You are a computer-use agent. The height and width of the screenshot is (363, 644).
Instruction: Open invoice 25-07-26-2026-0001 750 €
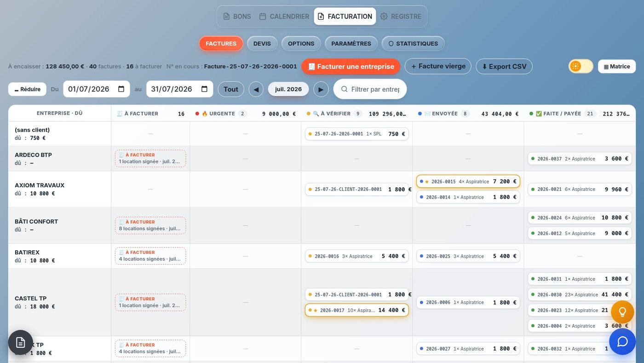click(356, 134)
